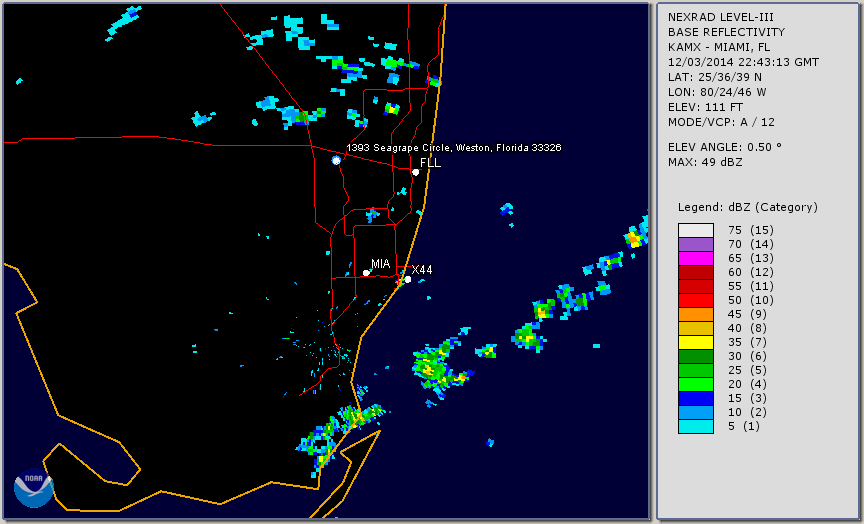Click the BASE REFLECTIVITY label
Screen dimensions: 864x524
coord(726,32)
